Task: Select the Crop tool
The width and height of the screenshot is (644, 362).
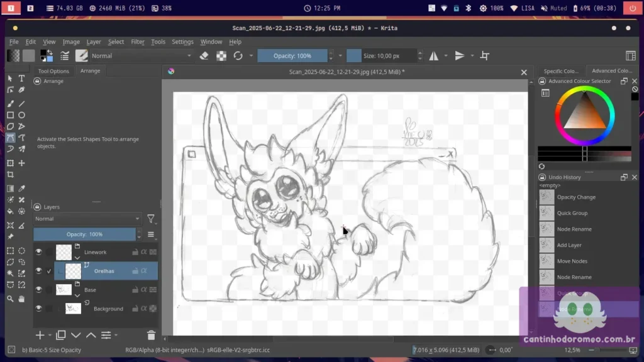Action: pyautogui.click(x=10, y=175)
